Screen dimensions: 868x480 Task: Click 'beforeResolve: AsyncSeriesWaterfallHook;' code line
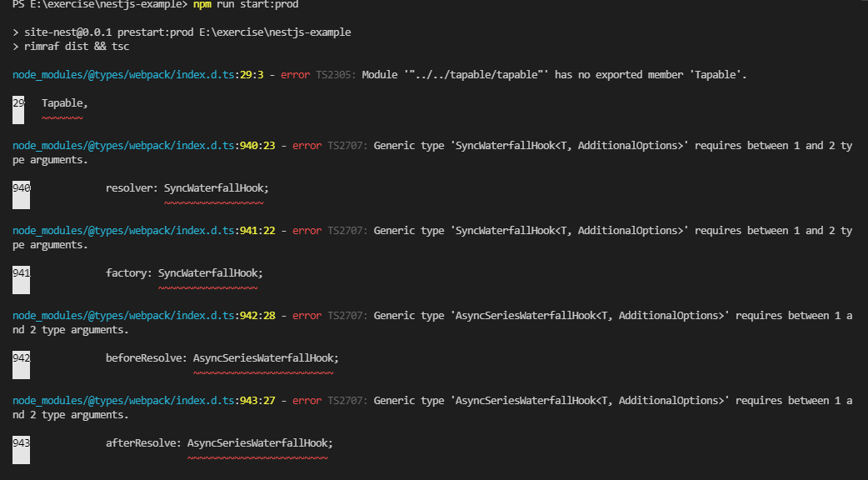click(222, 358)
